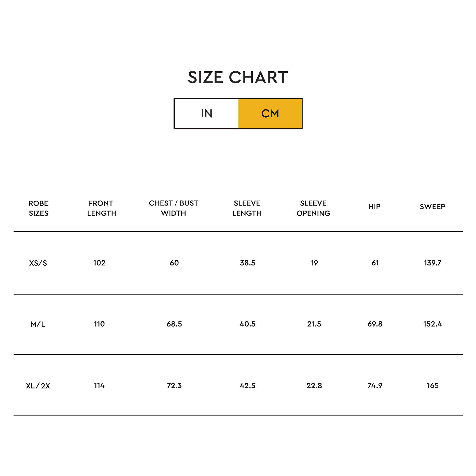
Task: Click the SLEEVE LENGTH column header
Action: 247,208
